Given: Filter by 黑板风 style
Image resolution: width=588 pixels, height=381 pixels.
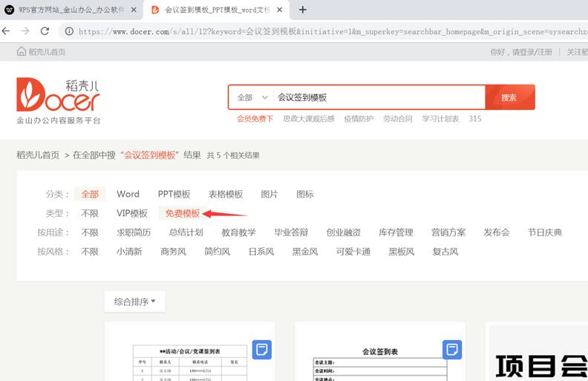Looking at the screenshot, I should [x=401, y=252].
